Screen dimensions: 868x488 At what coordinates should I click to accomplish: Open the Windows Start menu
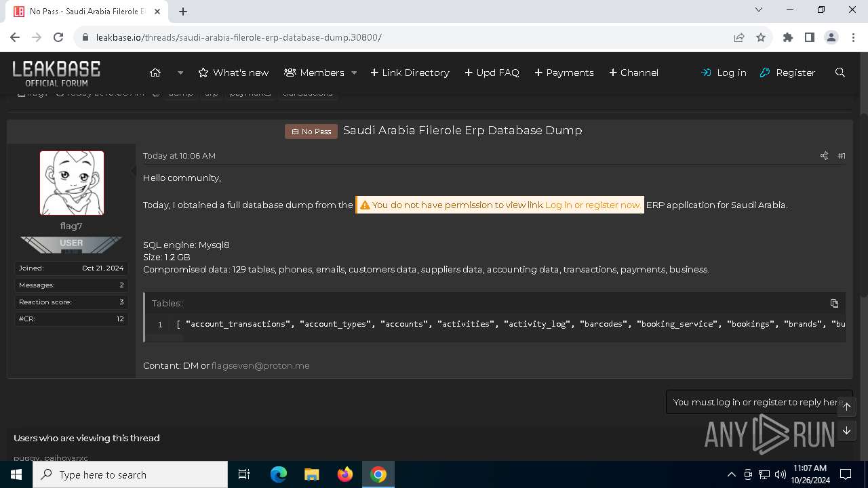[16, 474]
